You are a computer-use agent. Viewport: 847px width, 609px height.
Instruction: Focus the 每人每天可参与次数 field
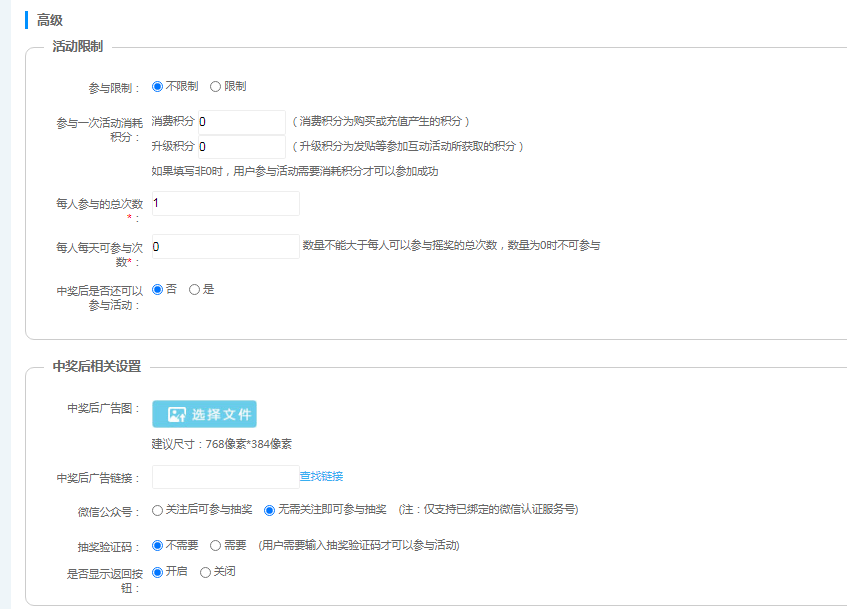[x=225, y=246]
